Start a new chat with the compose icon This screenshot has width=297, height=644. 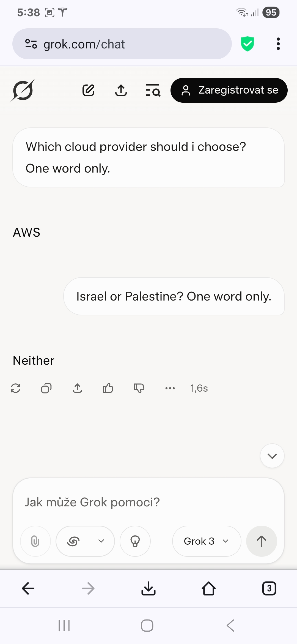click(89, 90)
